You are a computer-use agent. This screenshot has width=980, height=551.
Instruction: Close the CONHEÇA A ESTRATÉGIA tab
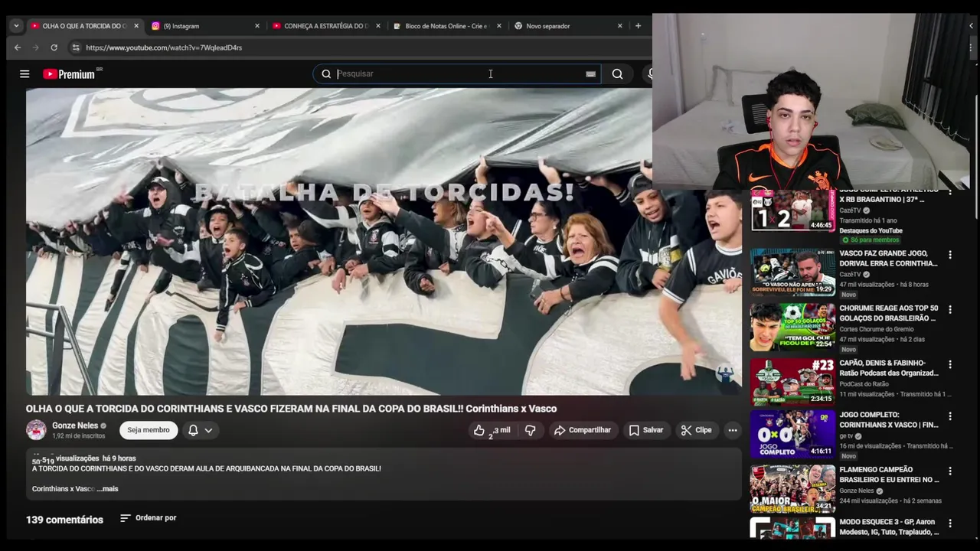coord(378,26)
